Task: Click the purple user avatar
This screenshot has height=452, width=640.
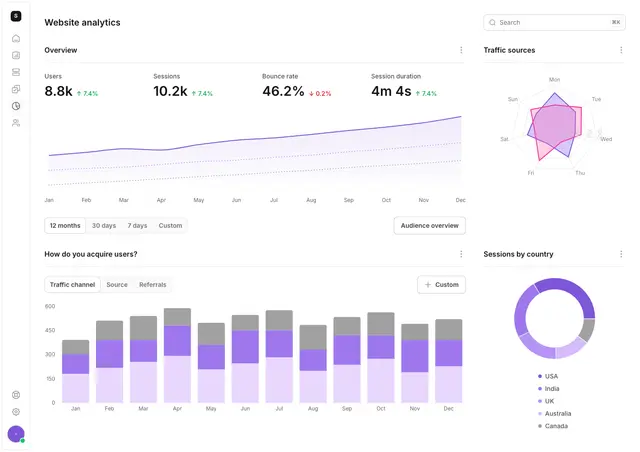Action: [16, 434]
